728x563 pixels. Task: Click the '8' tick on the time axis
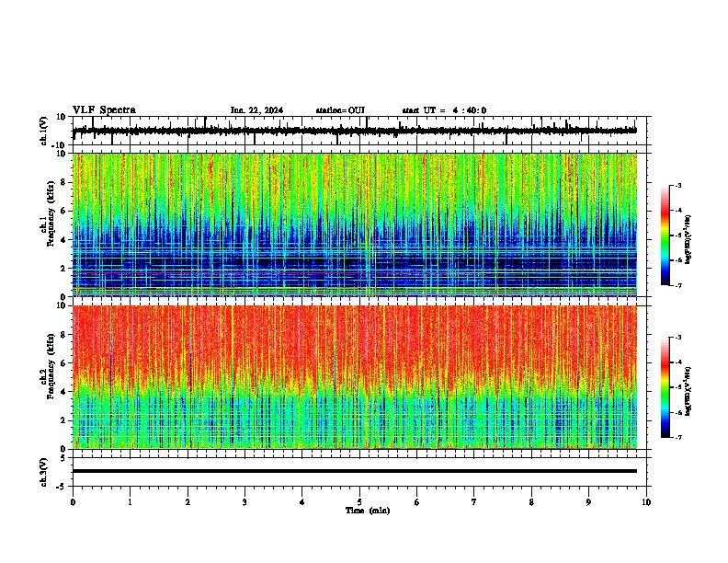531,502
